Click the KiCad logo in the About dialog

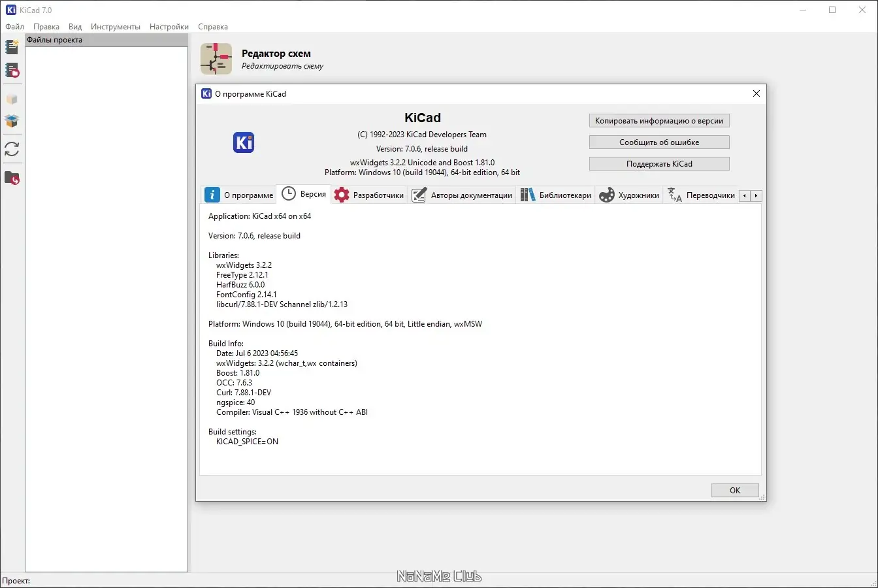[244, 142]
